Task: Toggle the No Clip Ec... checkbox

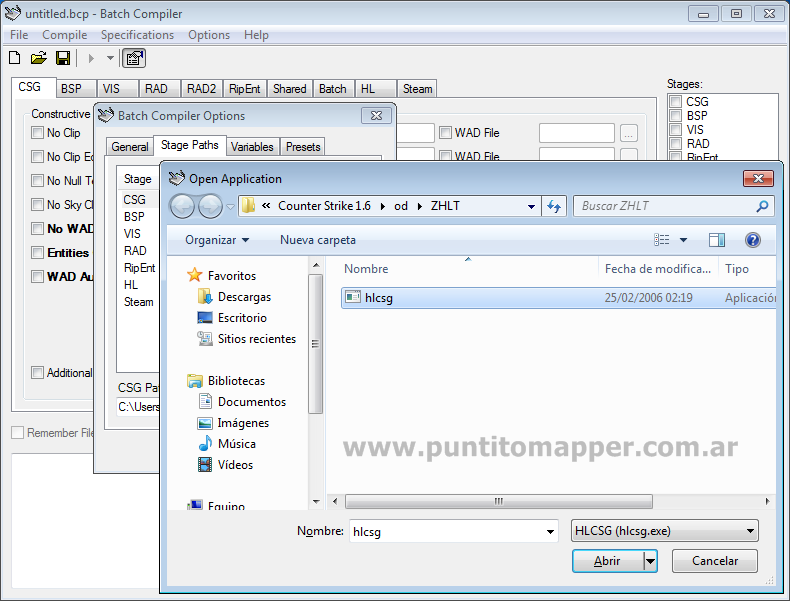Action: point(37,157)
